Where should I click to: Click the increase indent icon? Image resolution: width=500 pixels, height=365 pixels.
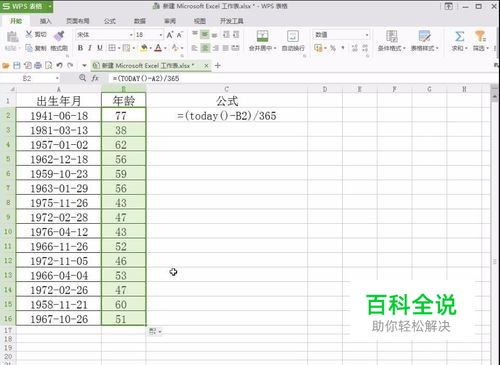click(236, 34)
